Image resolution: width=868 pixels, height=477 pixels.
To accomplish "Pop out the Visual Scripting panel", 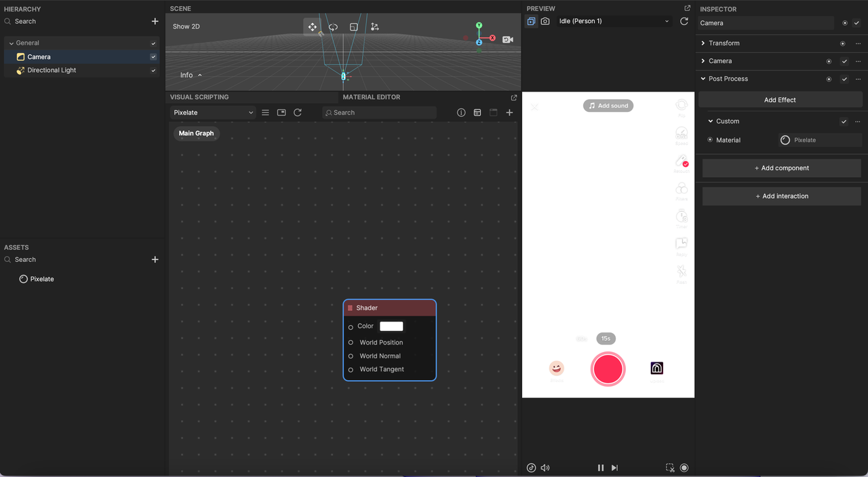I will (514, 98).
